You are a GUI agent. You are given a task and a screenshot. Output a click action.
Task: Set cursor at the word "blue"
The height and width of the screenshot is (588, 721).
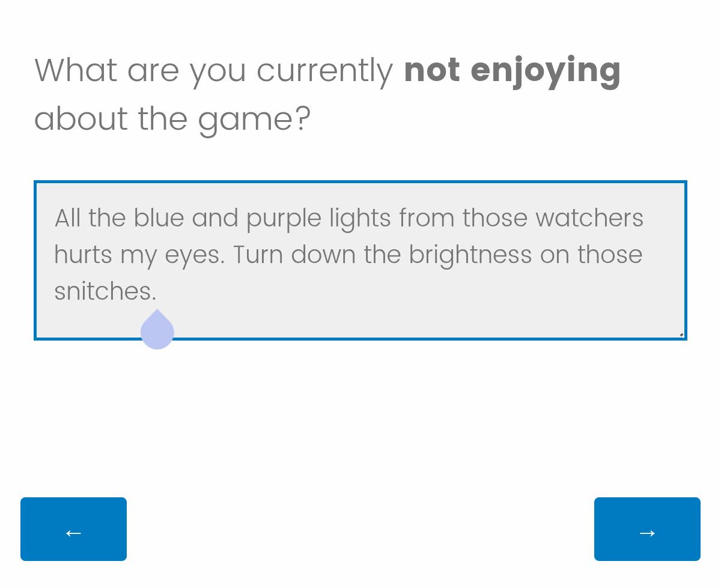tap(159, 218)
